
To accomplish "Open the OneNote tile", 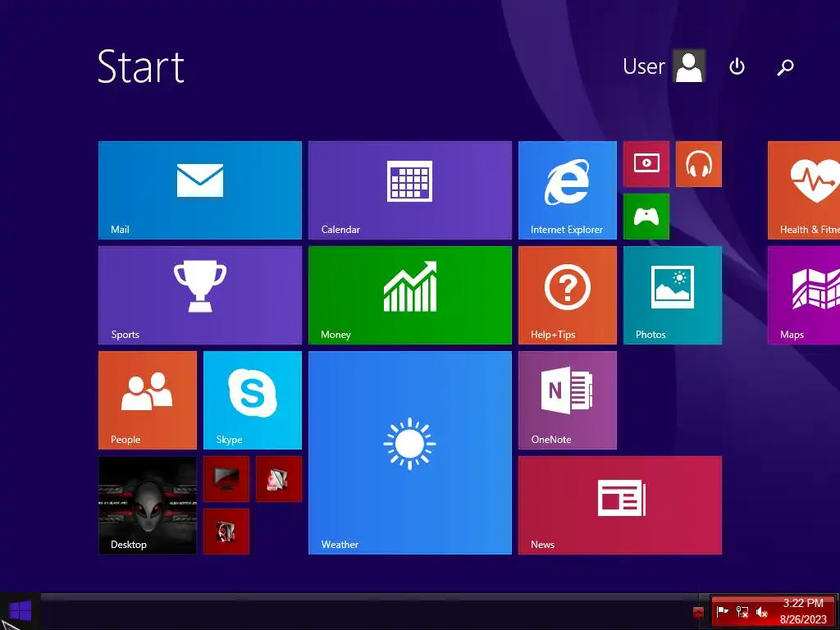I will (x=568, y=400).
